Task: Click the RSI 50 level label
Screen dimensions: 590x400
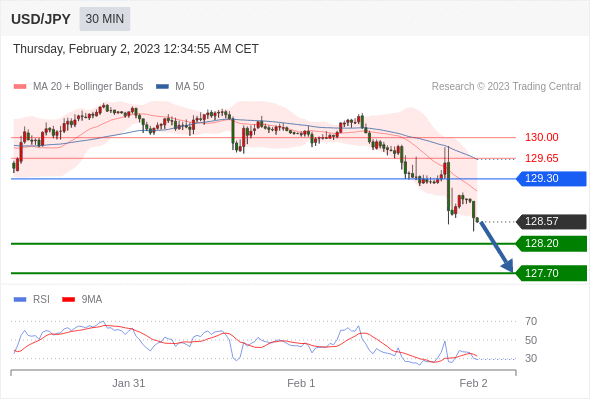Action: (531, 340)
